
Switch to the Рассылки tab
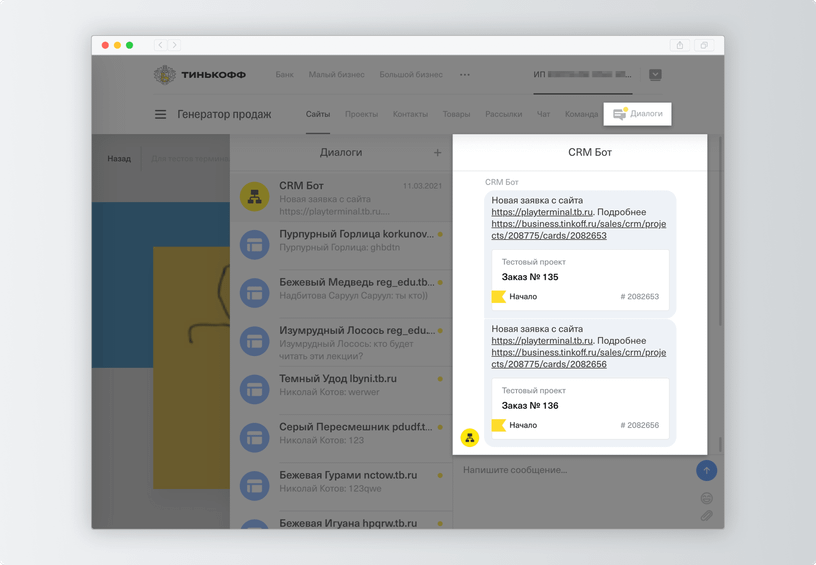504,114
